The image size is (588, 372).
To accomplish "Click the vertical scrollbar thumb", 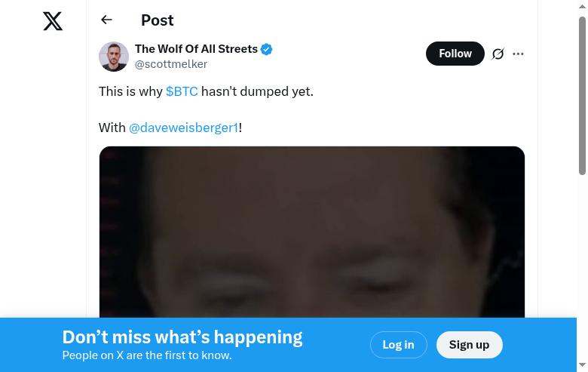I will tap(582, 94).
